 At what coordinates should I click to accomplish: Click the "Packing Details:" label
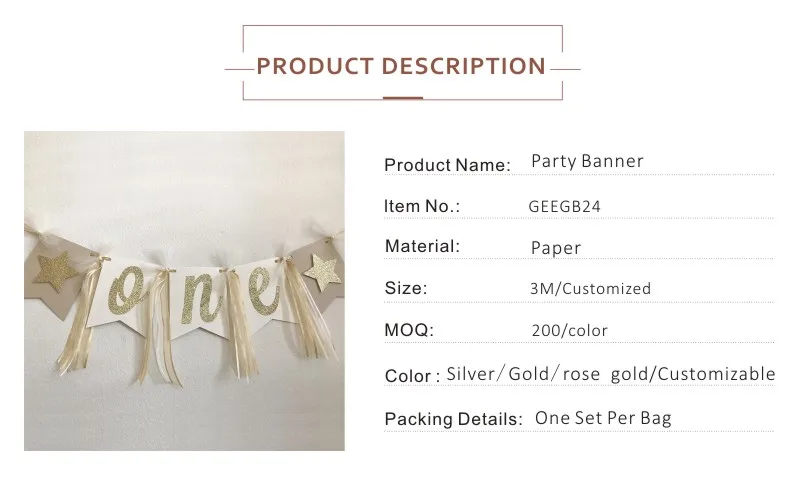click(453, 419)
